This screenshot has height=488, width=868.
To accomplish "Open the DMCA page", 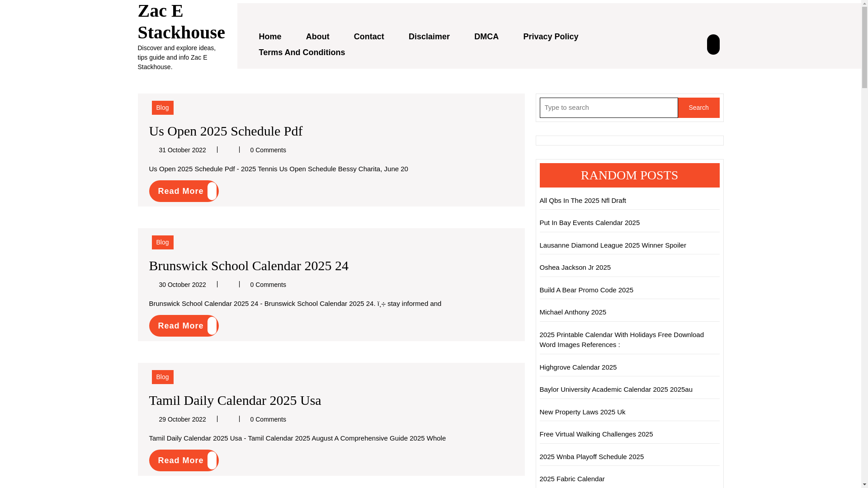I will tap(486, 37).
